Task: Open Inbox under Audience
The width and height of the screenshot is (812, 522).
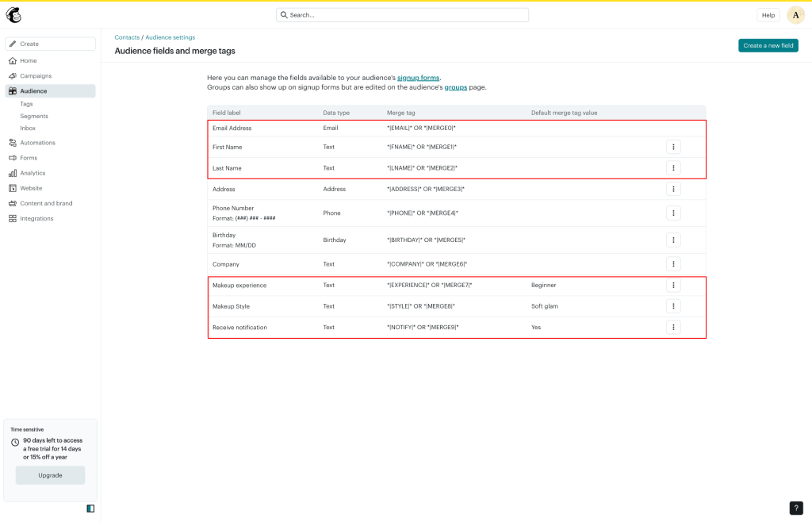Action: (x=28, y=128)
